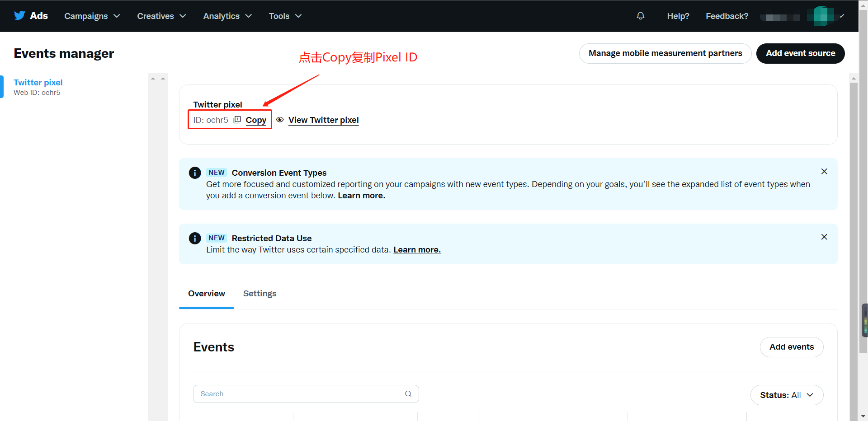
Task: Click the Ads home label
Action: (39, 15)
